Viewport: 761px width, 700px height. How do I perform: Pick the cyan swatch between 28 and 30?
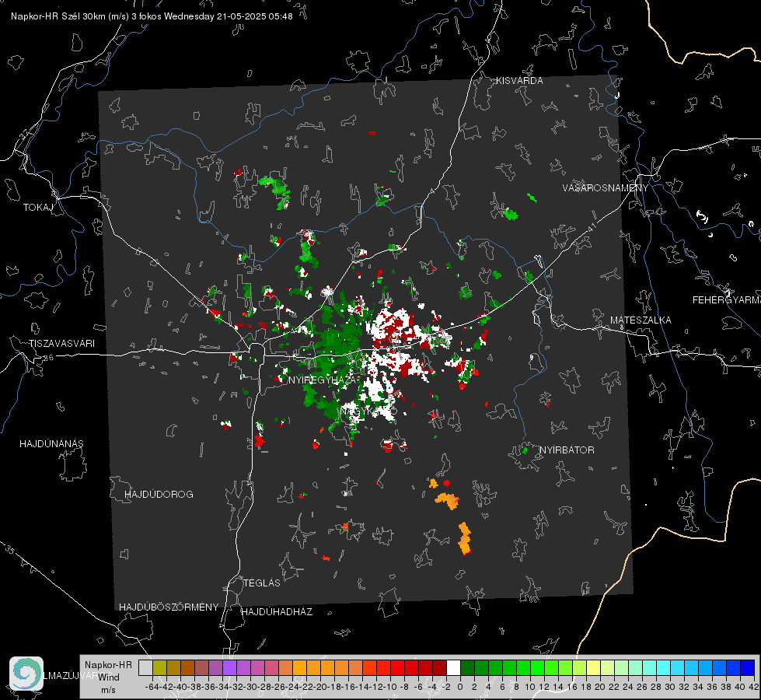click(663, 667)
